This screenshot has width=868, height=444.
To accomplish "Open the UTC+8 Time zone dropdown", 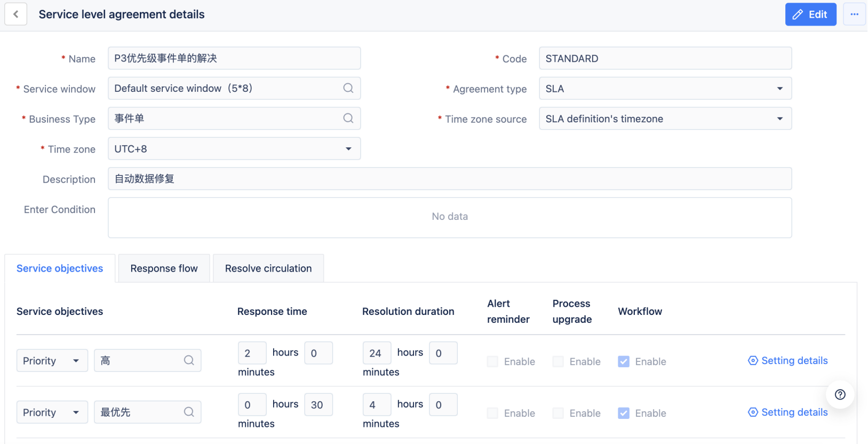I will click(348, 149).
